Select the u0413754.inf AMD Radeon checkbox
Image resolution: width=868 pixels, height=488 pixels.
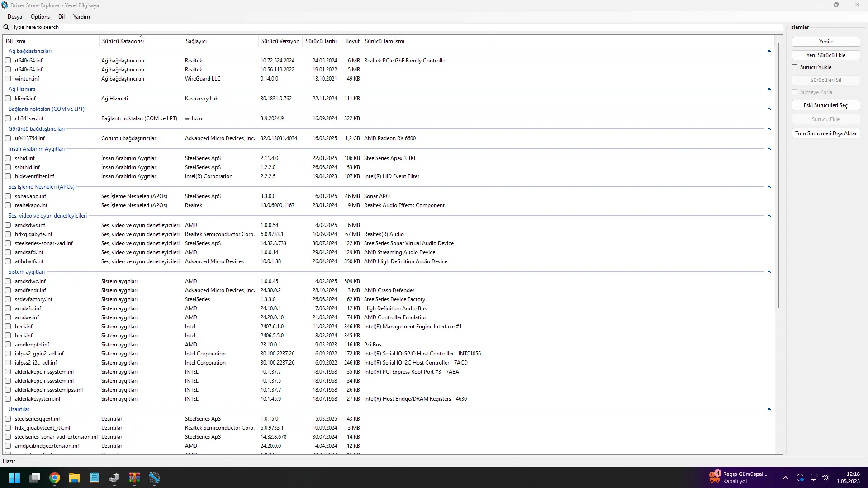tap(8, 138)
